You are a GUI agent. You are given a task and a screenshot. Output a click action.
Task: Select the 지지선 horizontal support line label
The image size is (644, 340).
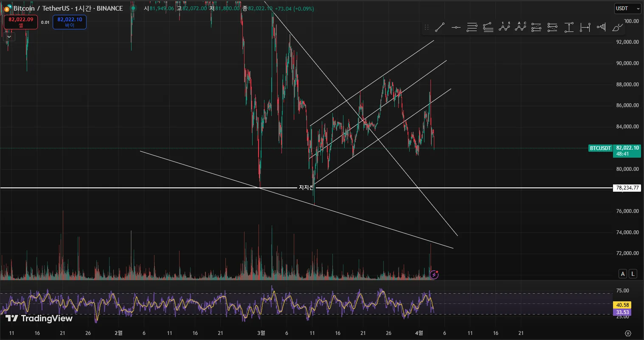(x=306, y=187)
